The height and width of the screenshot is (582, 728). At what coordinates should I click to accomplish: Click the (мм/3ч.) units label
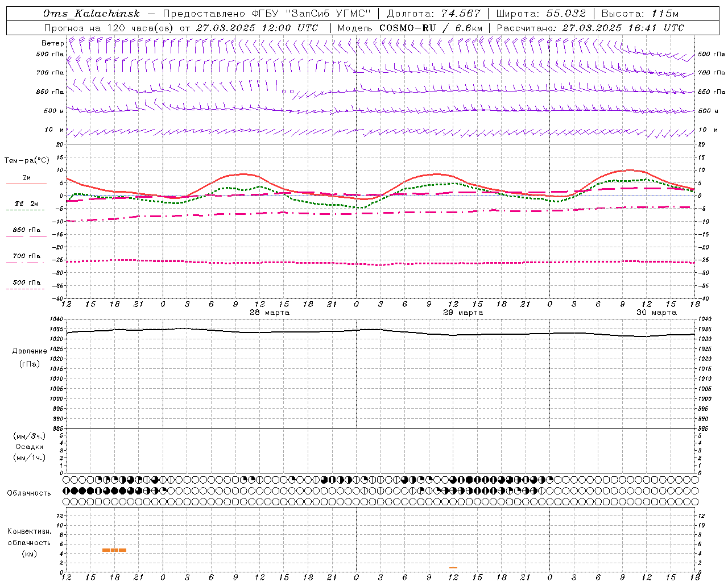coord(30,436)
